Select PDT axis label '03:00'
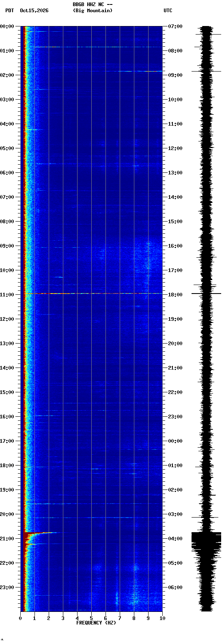This screenshot has height=644, width=224. coord(7,100)
